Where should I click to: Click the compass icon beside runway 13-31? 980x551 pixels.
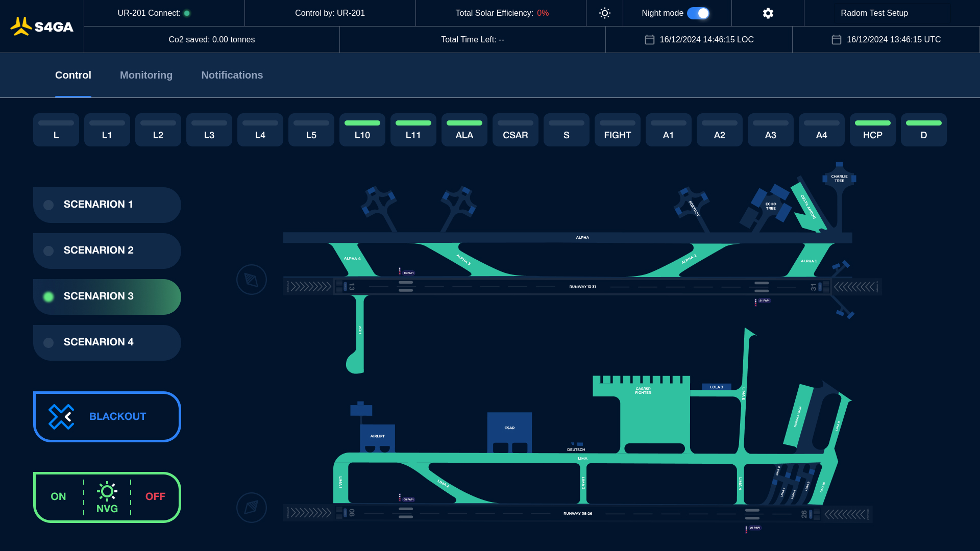tap(252, 280)
